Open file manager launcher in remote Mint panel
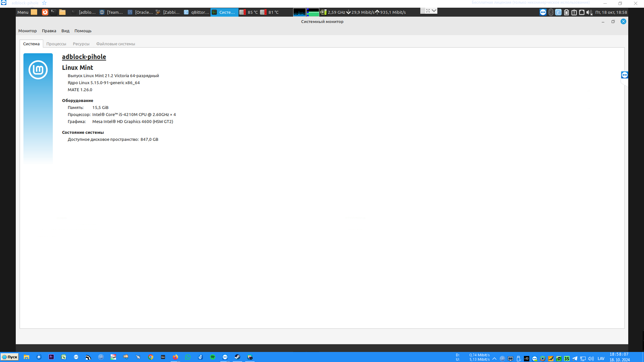 tap(62, 12)
